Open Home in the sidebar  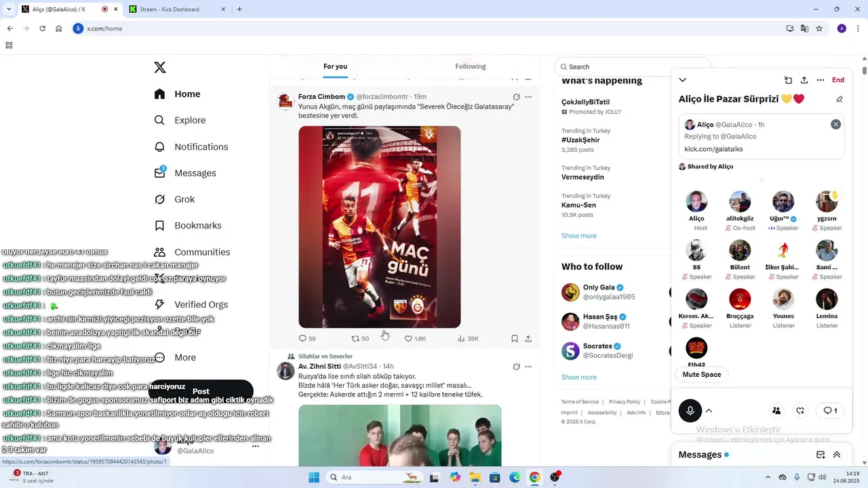(177, 94)
